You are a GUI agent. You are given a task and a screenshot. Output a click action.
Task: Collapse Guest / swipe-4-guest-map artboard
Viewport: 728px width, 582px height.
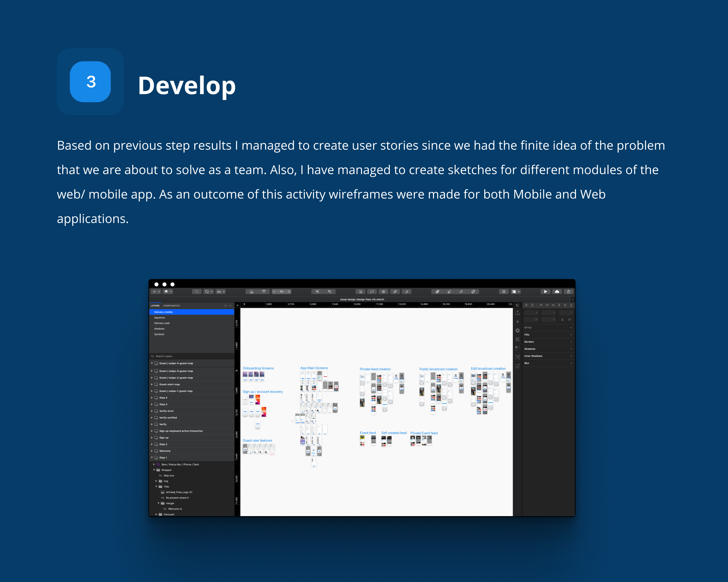[x=152, y=363]
